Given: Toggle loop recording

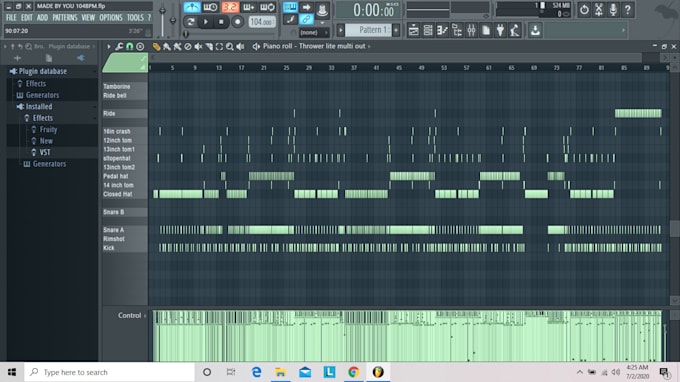Looking at the screenshot, I should pos(268,7).
